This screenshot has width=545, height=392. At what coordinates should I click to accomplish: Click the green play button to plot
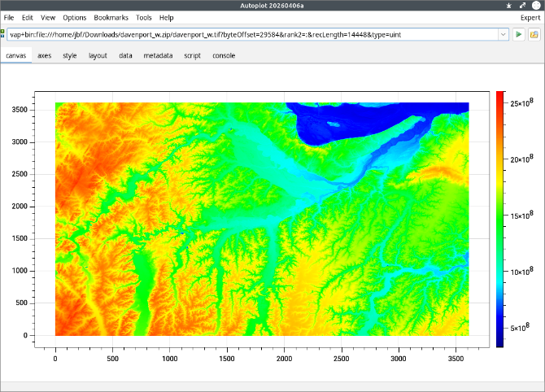(519, 35)
